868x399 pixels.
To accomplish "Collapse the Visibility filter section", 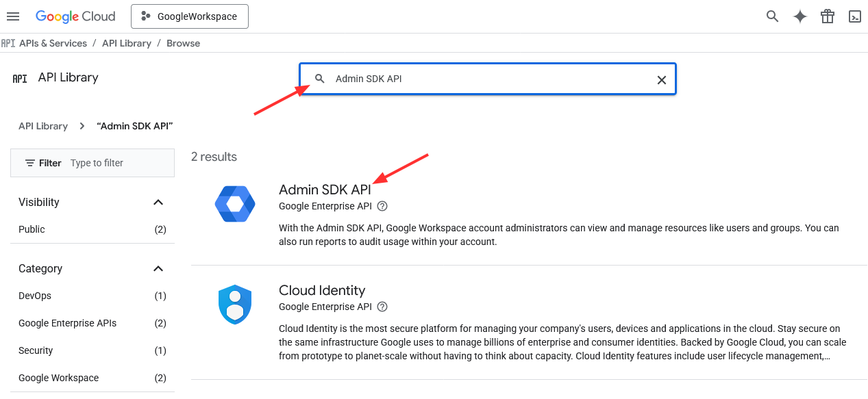I will (158, 202).
